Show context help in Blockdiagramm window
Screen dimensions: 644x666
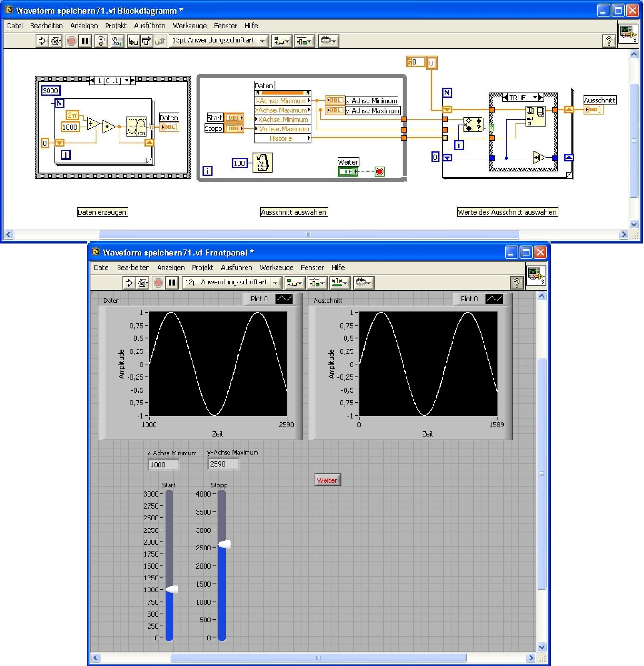[609, 41]
